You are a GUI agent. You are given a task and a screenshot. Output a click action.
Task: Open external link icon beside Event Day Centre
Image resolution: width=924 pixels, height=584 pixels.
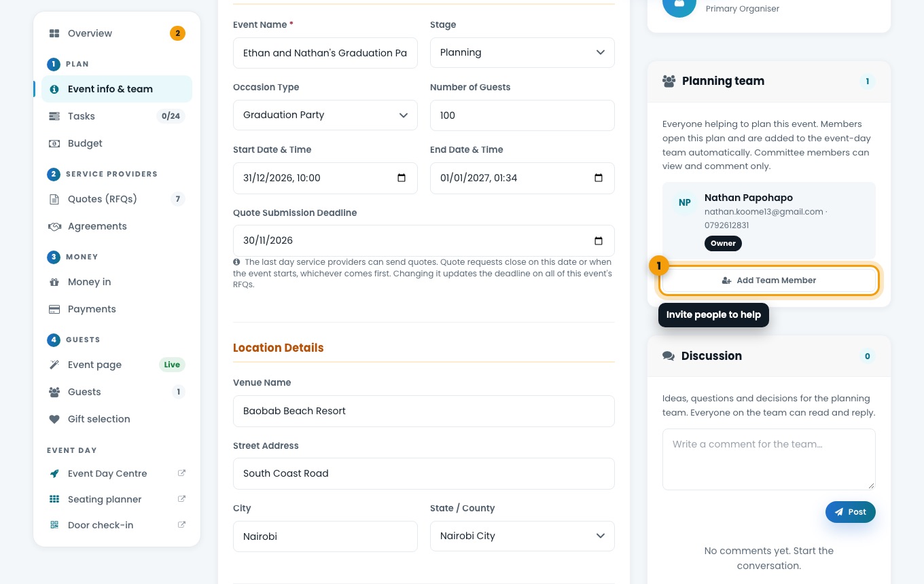(x=181, y=473)
